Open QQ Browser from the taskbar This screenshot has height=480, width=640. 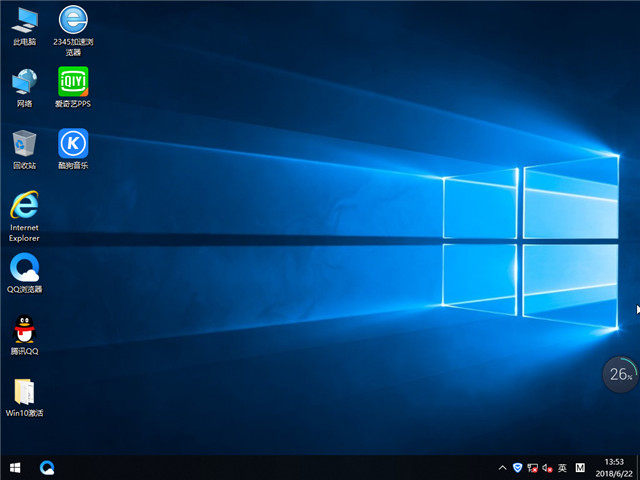tap(47, 468)
